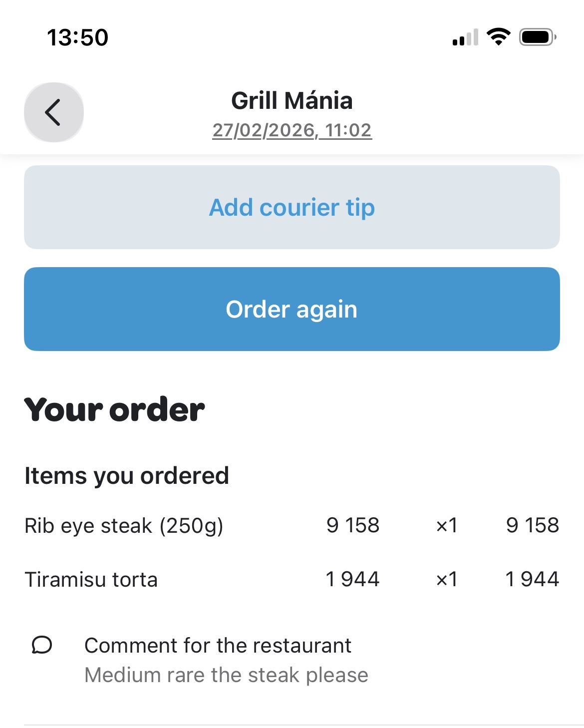
Task: Tap the Comment for the restaurant label
Action: (x=218, y=645)
